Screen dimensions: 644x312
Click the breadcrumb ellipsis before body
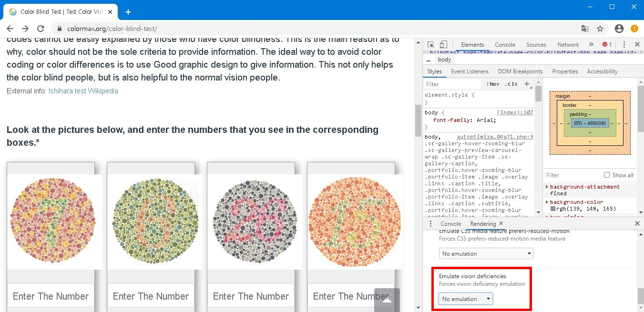pos(428,60)
